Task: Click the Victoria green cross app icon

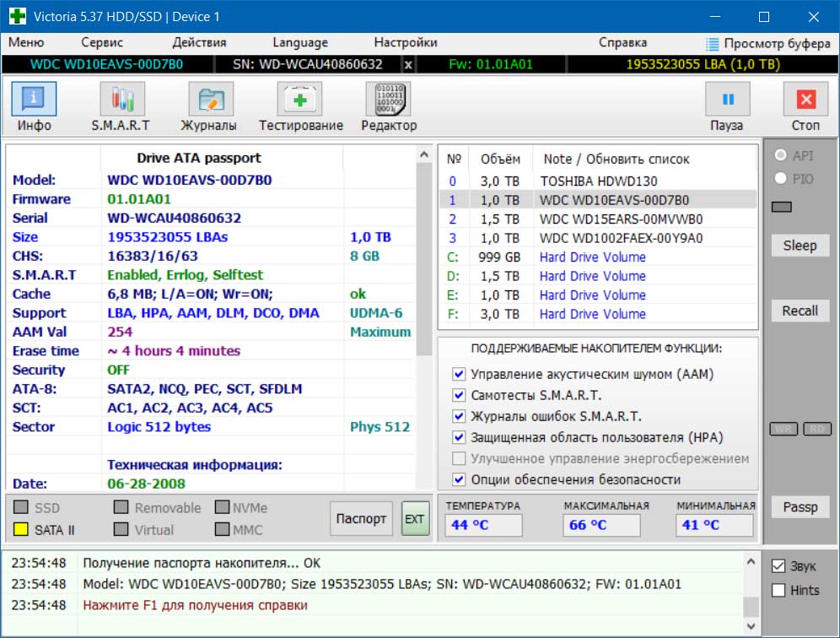Action: pos(17,16)
